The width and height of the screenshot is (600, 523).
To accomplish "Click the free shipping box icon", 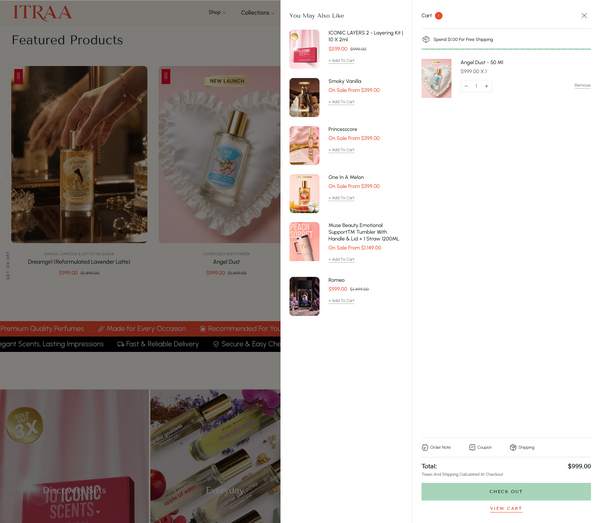I will coord(426,39).
